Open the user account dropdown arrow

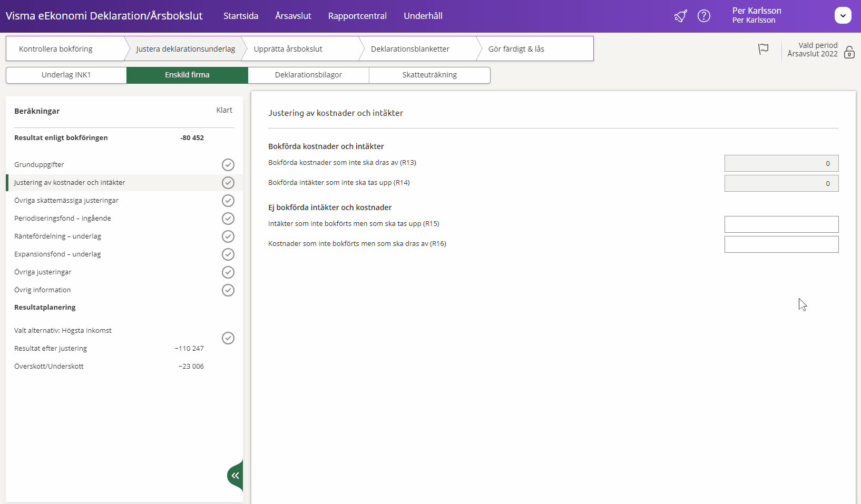(843, 15)
